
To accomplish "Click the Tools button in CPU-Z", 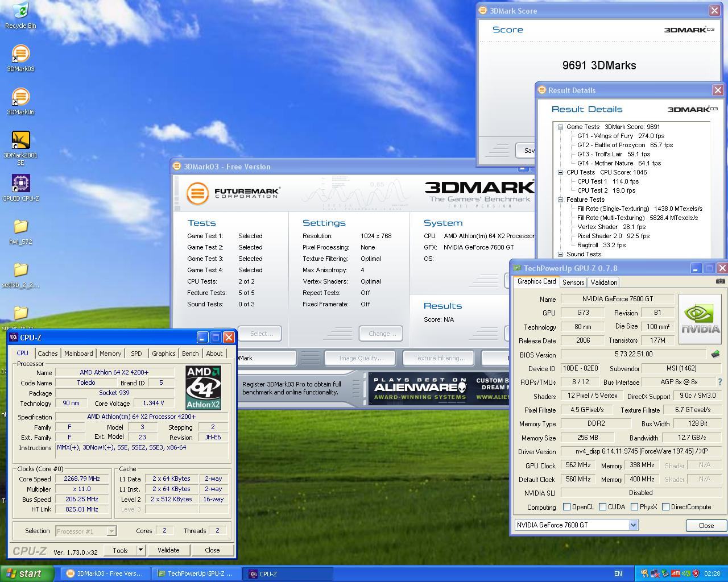I will click(x=120, y=550).
